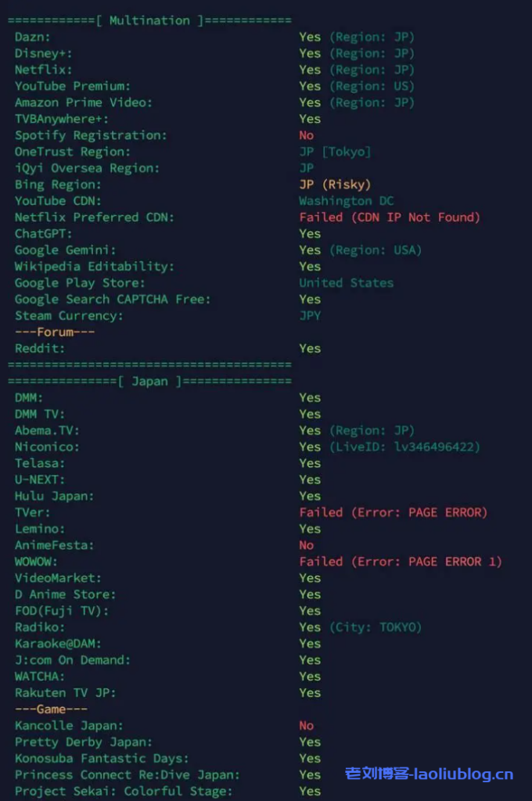Click the 'United States' Google Play Store value
The image size is (532, 801).
[x=346, y=283]
